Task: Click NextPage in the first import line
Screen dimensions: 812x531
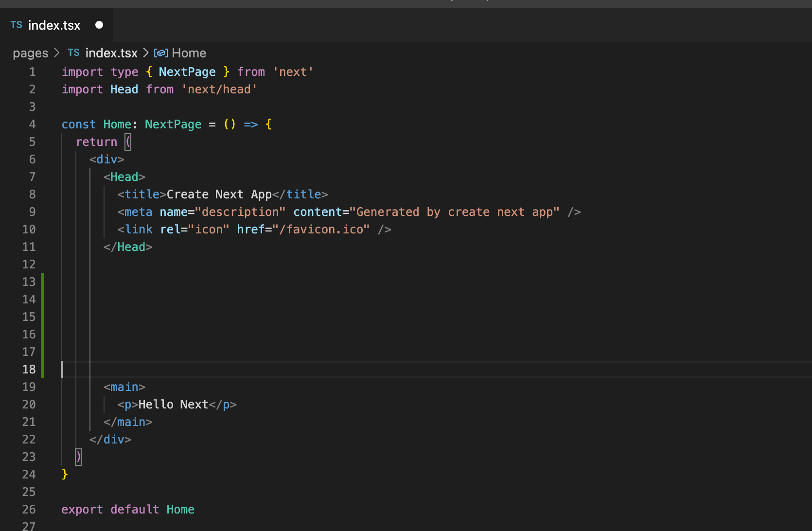Action: coord(187,72)
